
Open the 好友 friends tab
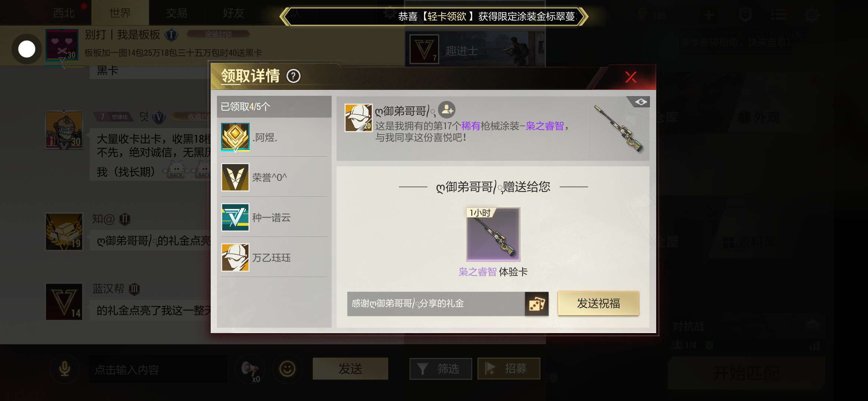click(x=233, y=13)
